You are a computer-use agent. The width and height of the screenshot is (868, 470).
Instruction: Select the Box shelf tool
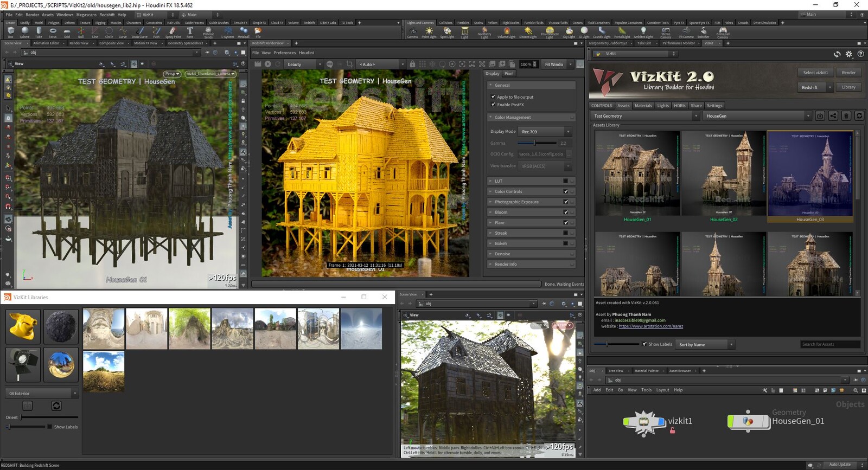point(10,33)
